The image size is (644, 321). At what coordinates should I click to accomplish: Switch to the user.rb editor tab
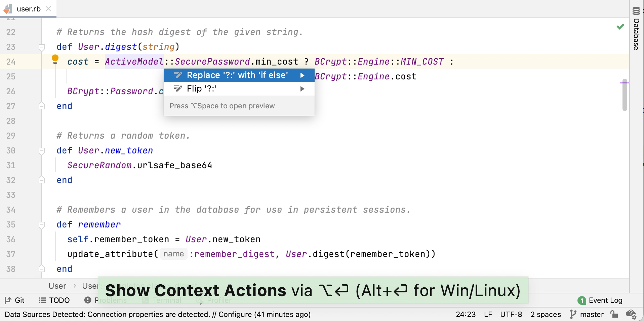pos(28,9)
